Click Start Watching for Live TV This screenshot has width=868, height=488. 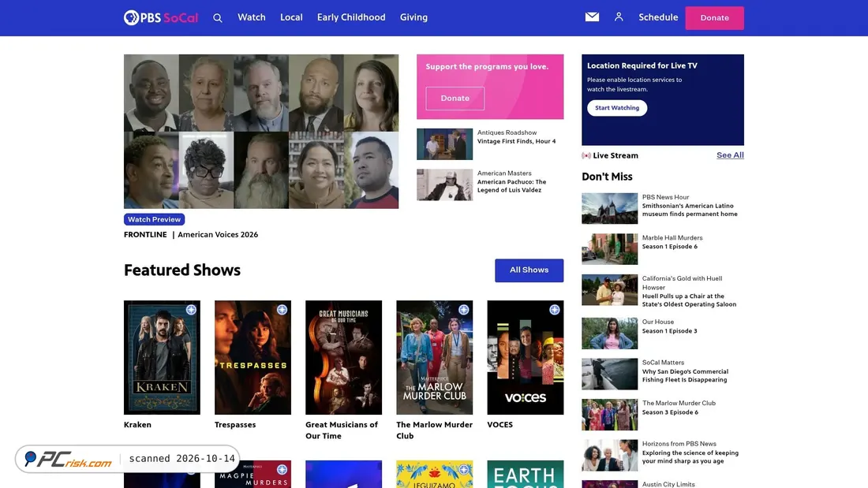617,108
